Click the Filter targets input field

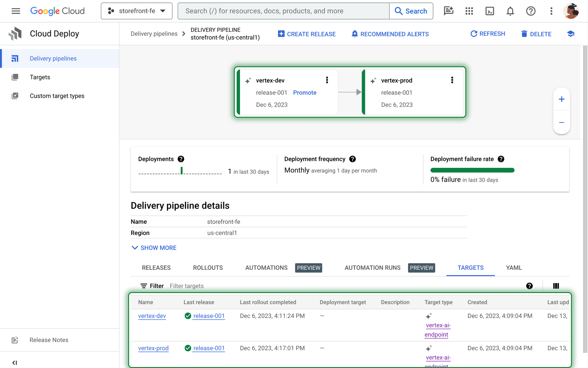point(187,286)
